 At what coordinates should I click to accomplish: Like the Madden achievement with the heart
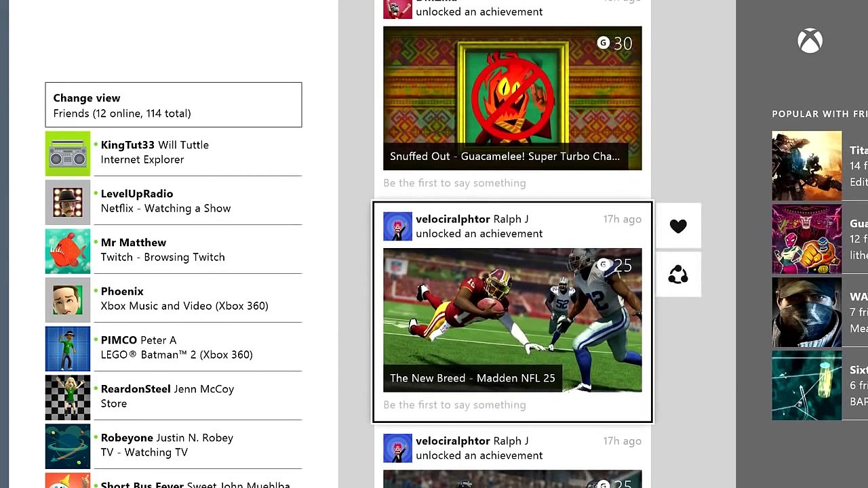678,226
